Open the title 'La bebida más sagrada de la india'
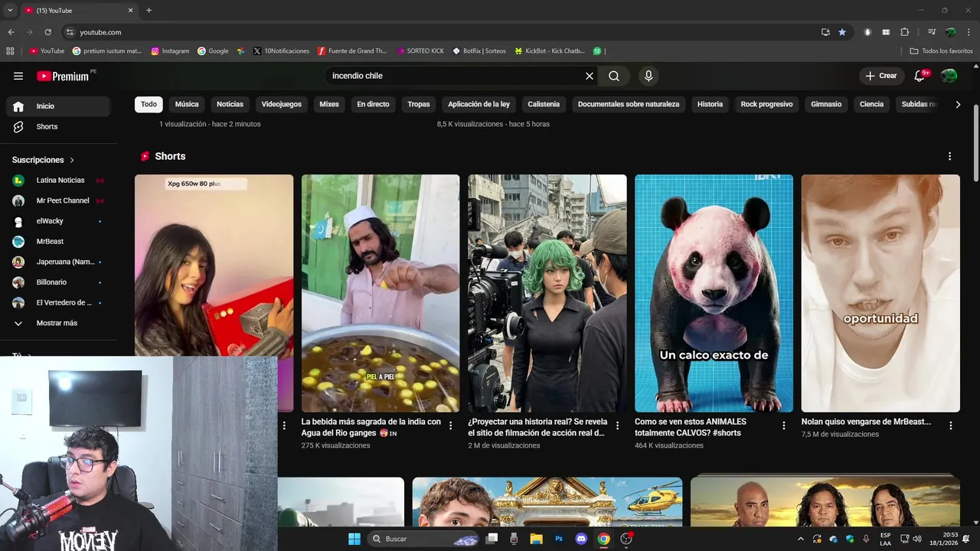Screen dimensions: 980x551 pyautogui.click(x=371, y=427)
